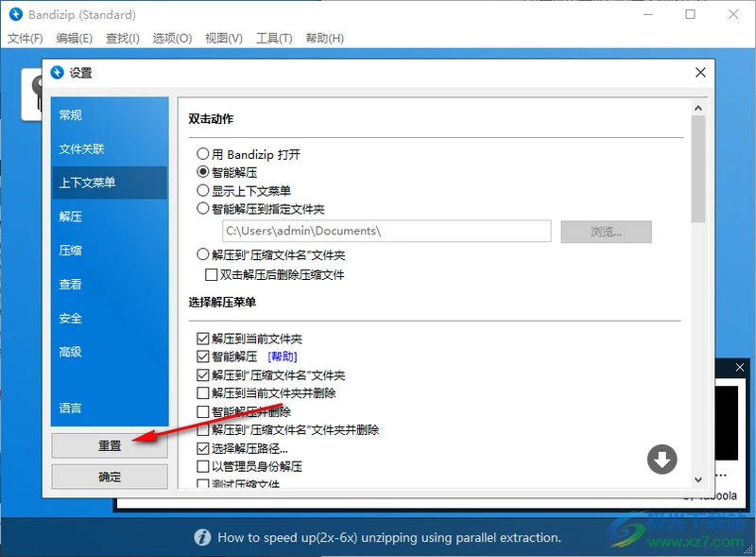Uncheck 解压到当前文件夹 checkbox
This screenshot has height=557, width=756.
[203, 339]
